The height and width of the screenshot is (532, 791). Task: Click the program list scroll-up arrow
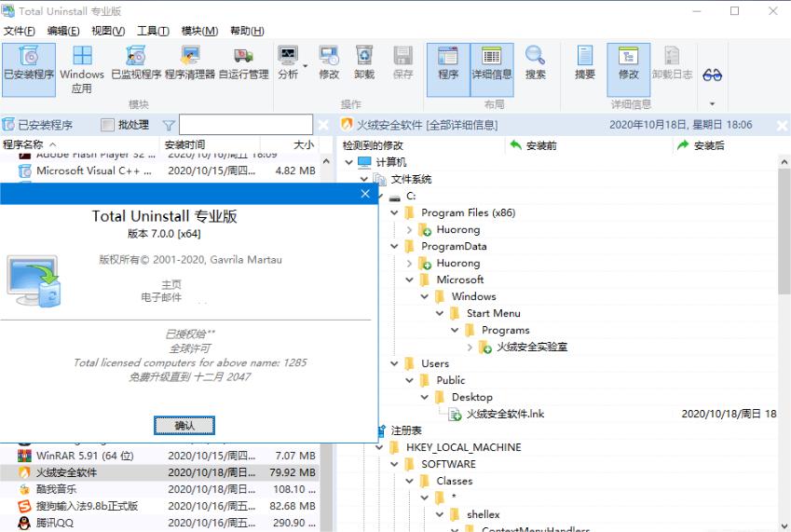click(326, 161)
